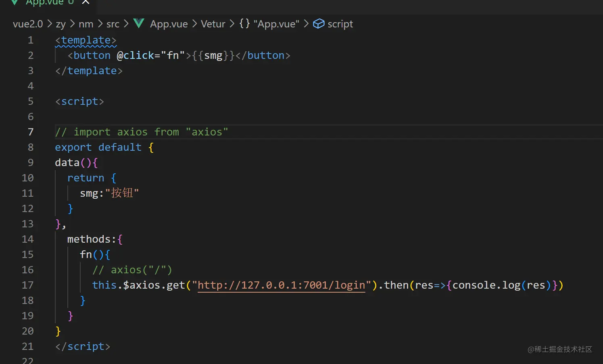603x364 pixels.
Task: Click the smg: property name on line 11
Action: click(92, 193)
